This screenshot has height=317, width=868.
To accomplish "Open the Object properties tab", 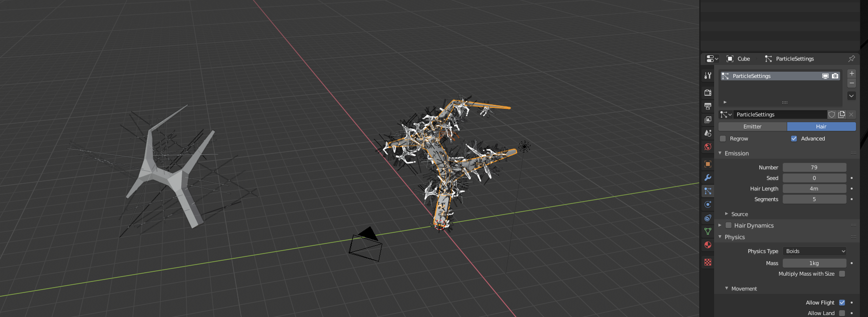I will (708, 164).
